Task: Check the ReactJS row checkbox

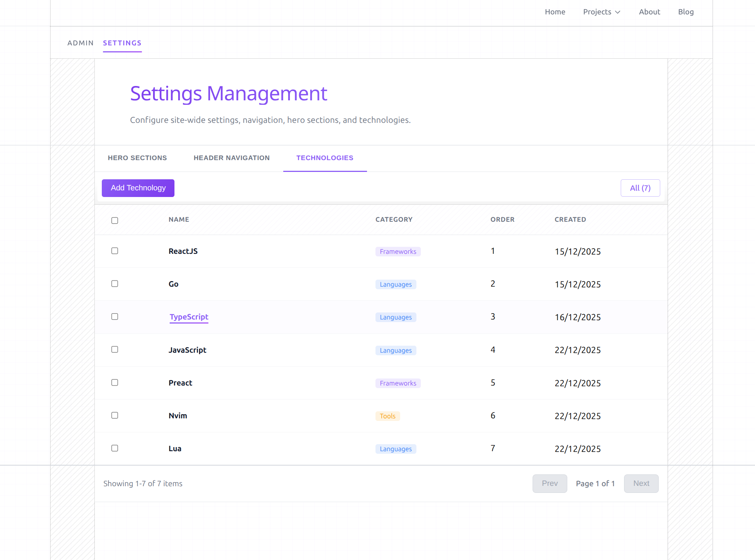Action: click(x=114, y=250)
